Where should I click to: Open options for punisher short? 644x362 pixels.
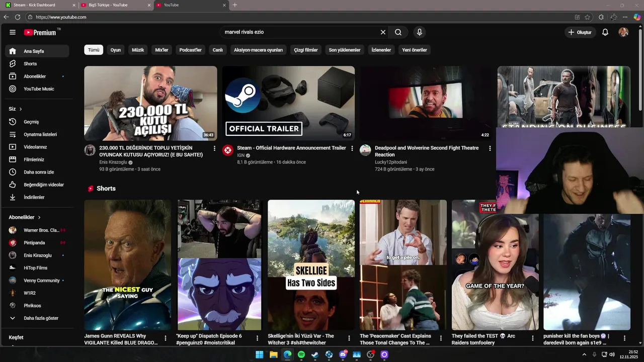click(624, 338)
